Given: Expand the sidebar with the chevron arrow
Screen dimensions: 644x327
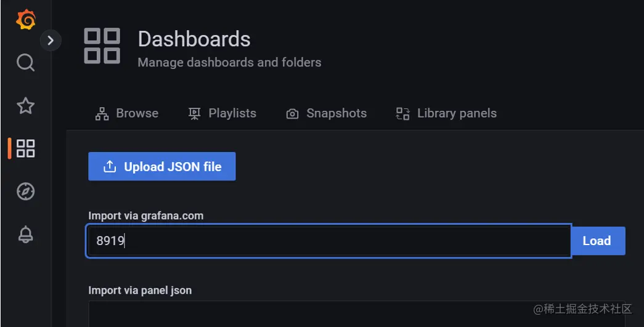Looking at the screenshot, I should 51,40.
